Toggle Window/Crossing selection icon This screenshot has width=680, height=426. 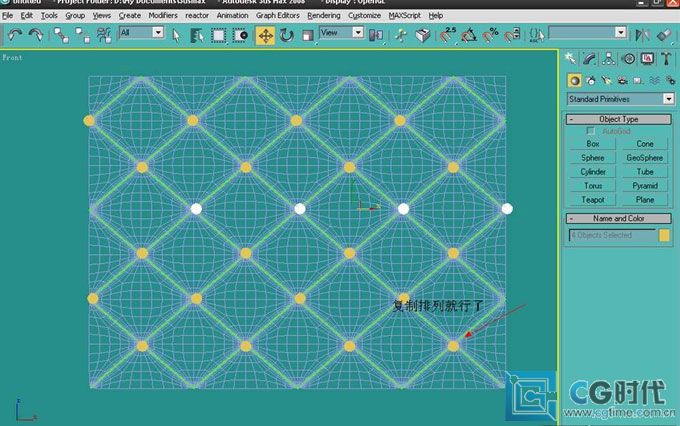pyautogui.click(x=240, y=35)
